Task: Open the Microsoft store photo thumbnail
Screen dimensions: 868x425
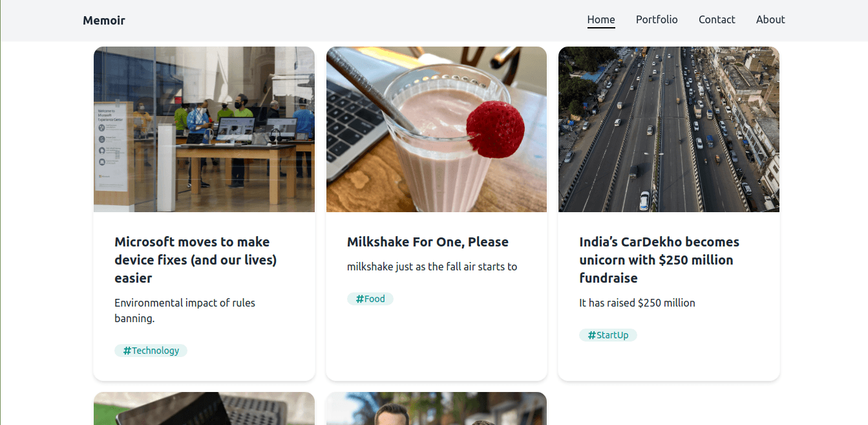Action: [x=204, y=129]
